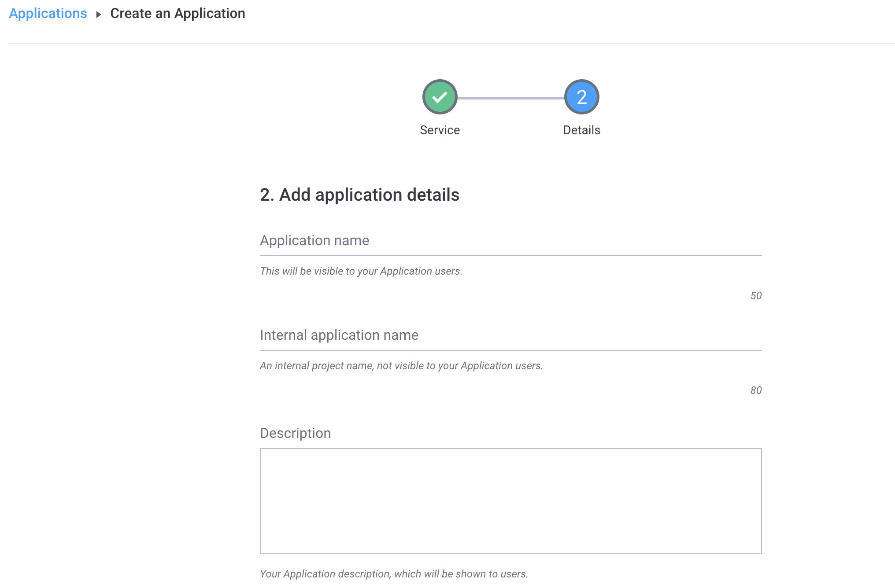Viewport: 895px width, 588px height.
Task: Click the '2. Add application details' heading
Action: click(x=359, y=195)
